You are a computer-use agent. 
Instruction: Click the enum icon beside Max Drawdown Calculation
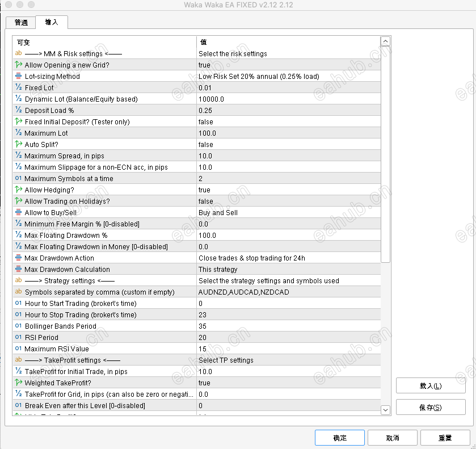(19, 269)
